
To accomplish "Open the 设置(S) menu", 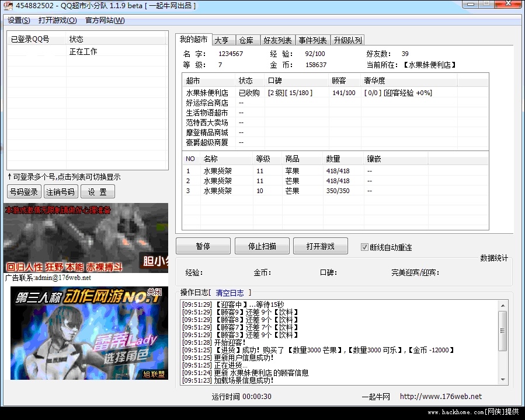I will click(19, 20).
